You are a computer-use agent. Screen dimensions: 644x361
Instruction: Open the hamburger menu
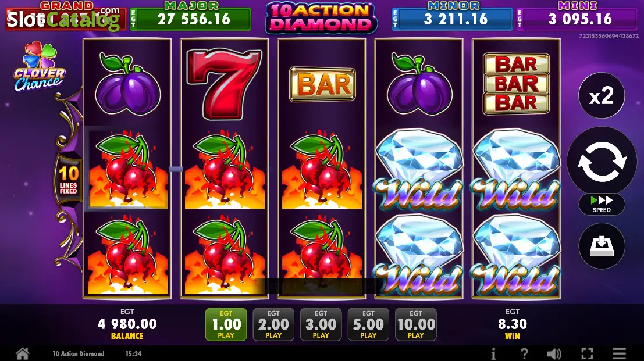pos(620,353)
